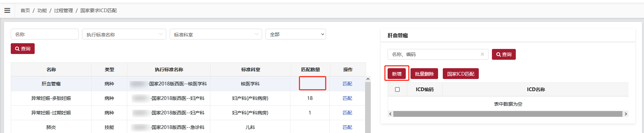Click the 名称 table column header
This screenshot has height=133, width=644.
[51, 70]
